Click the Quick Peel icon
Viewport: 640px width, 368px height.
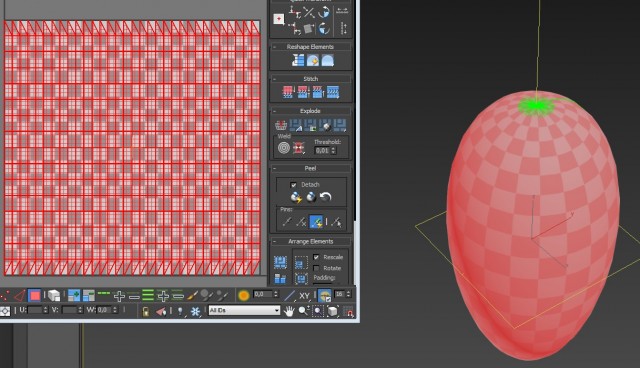[x=296, y=197]
